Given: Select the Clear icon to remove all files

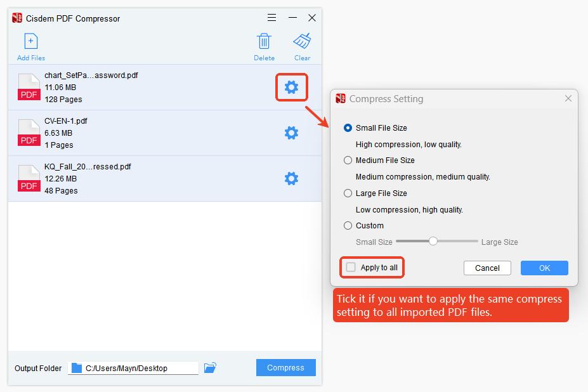Looking at the screenshot, I should tap(302, 41).
